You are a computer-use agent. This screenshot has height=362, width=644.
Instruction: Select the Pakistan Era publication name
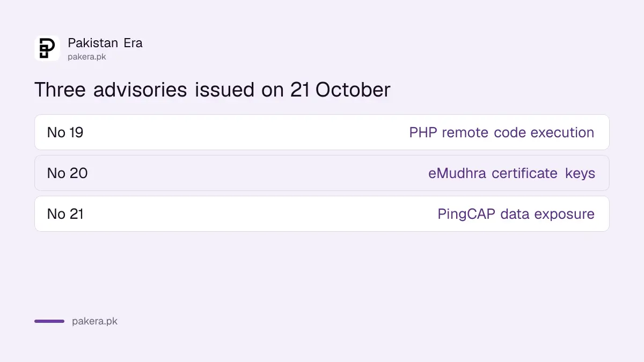click(x=105, y=43)
